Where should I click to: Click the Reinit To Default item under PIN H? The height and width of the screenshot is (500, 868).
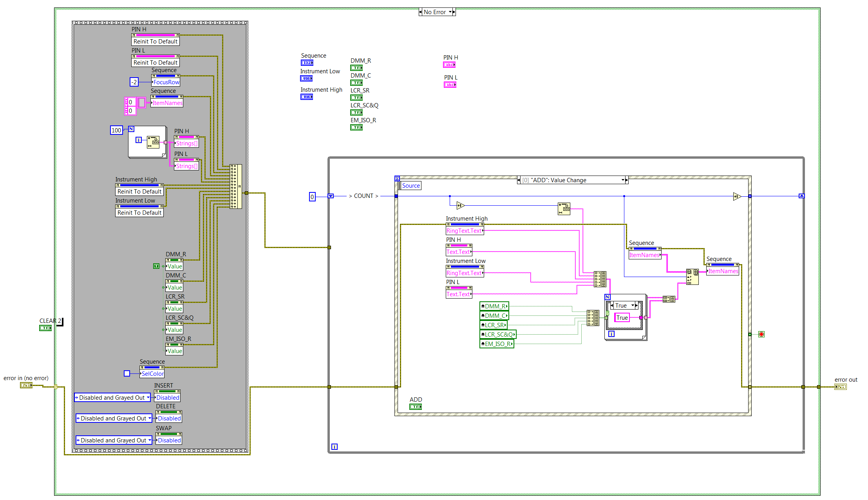click(x=155, y=41)
